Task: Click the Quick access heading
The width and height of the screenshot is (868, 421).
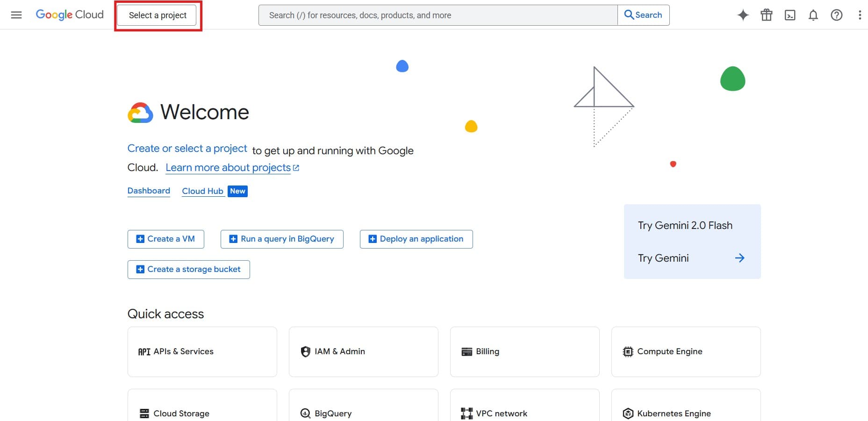Action: (165, 314)
